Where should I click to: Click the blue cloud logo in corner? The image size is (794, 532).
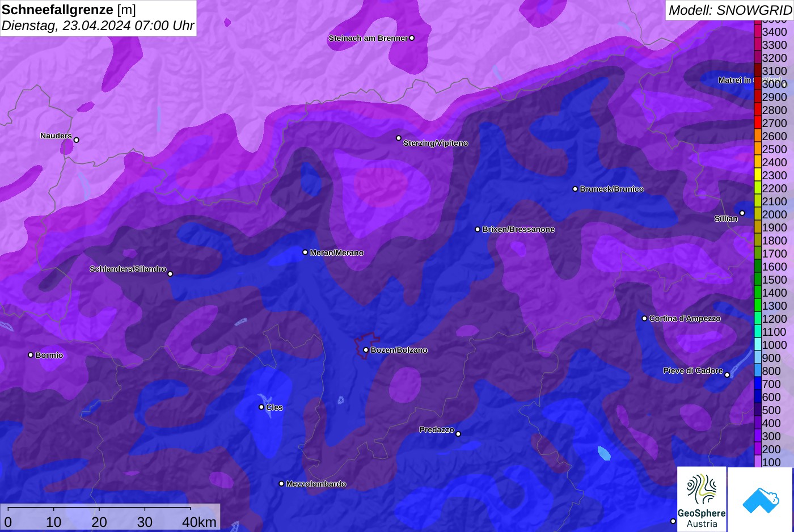761,500
